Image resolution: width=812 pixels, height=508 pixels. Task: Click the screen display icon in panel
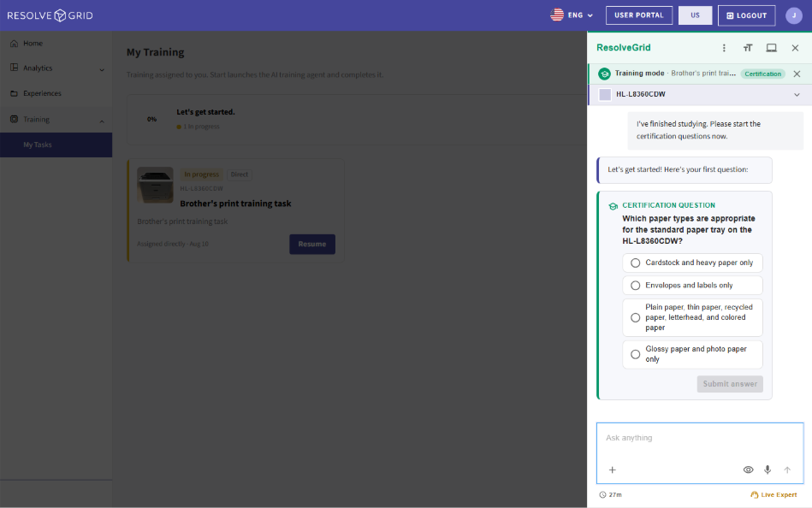pyautogui.click(x=771, y=48)
